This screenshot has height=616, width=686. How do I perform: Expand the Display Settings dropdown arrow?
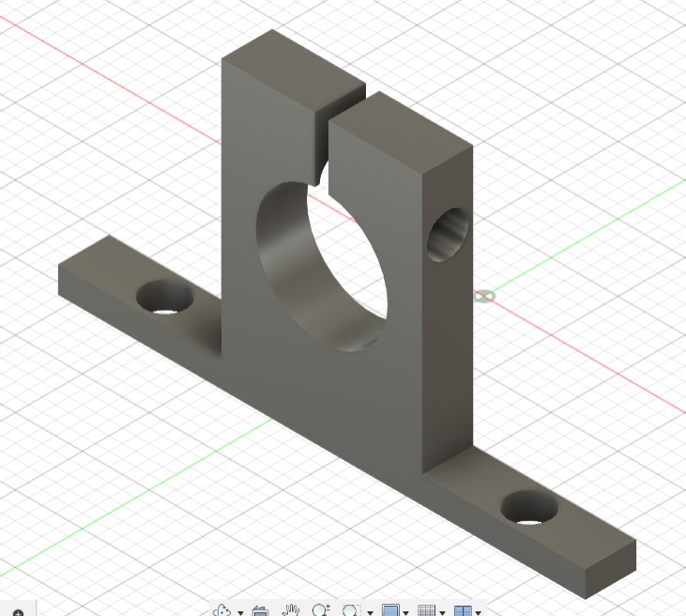[406, 612]
